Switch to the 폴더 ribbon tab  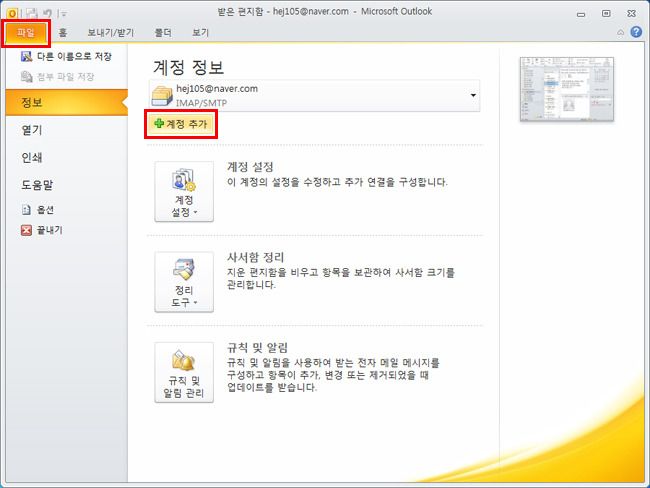(x=163, y=33)
